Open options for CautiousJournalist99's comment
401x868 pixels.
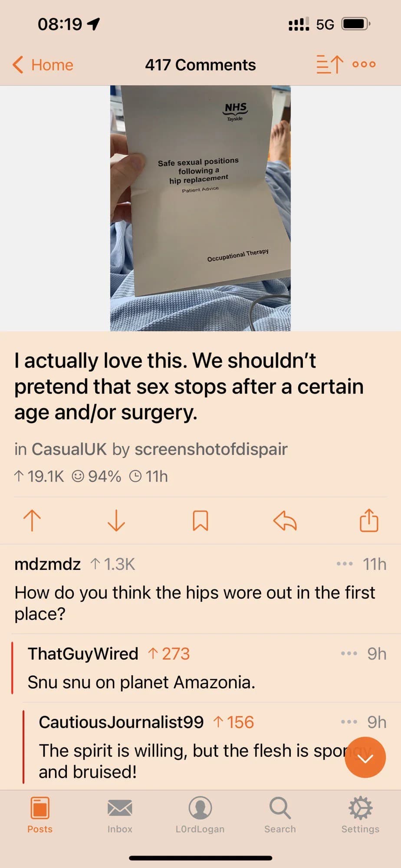(349, 722)
